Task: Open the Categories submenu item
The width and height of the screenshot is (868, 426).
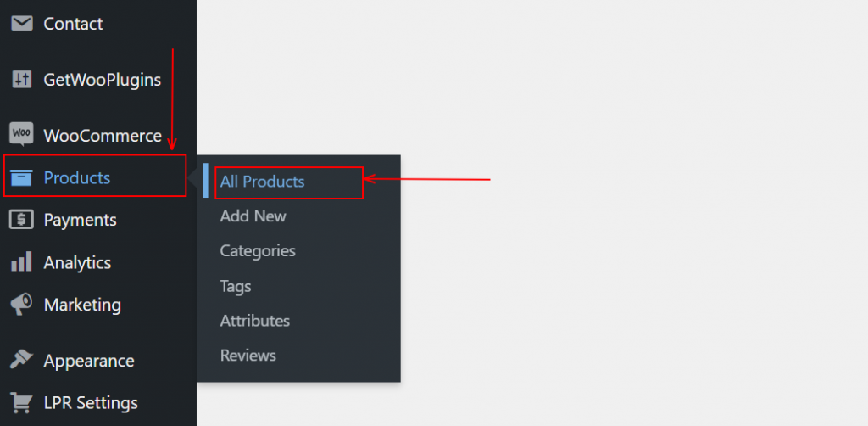Action: click(258, 251)
